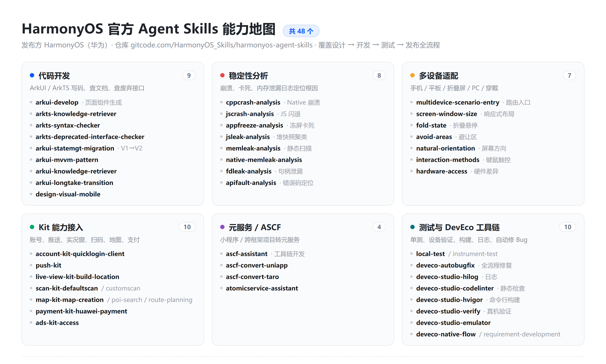Screen dimensions: 606x364
Task: Select multidevice-scenario-entry item
Action: (458, 102)
